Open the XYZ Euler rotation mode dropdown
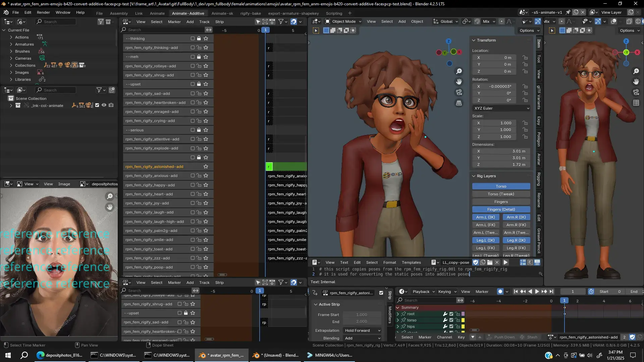Viewport: 644px width, 362px height. click(501, 108)
